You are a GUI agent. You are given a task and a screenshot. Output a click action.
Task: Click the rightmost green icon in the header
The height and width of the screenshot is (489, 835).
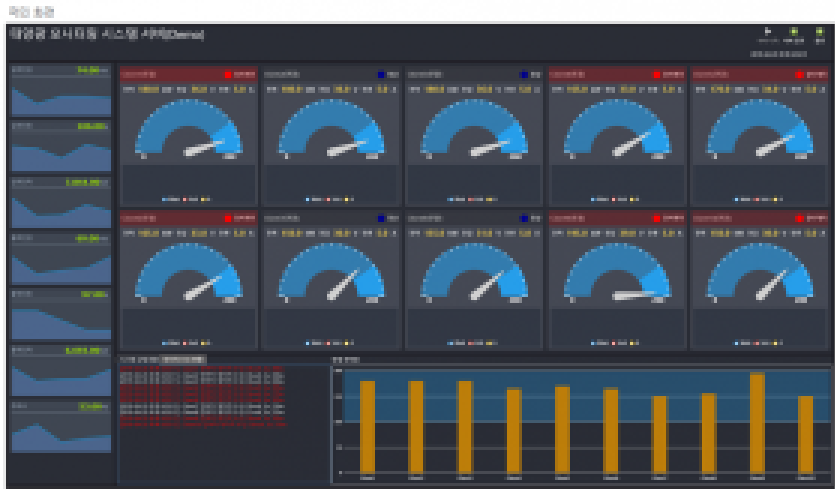[820, 32]
